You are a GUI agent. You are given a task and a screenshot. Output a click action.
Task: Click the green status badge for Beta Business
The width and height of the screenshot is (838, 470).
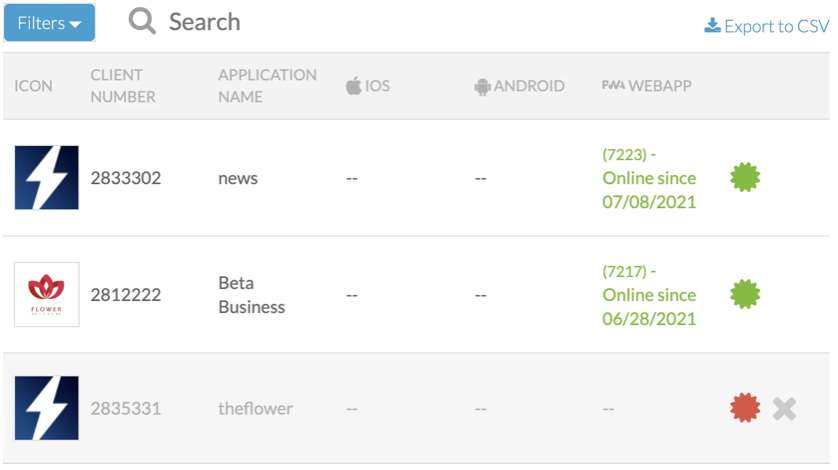point(745,294)
